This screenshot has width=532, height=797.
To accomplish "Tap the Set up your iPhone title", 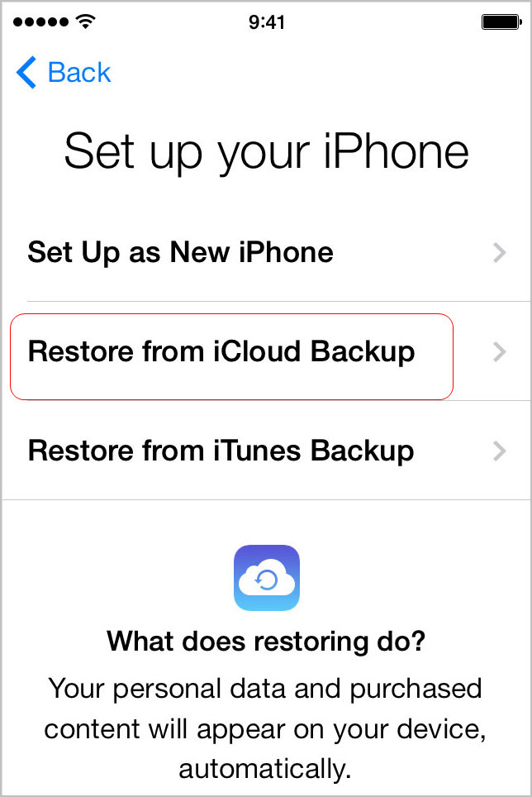I will click(x=267, y=152).
